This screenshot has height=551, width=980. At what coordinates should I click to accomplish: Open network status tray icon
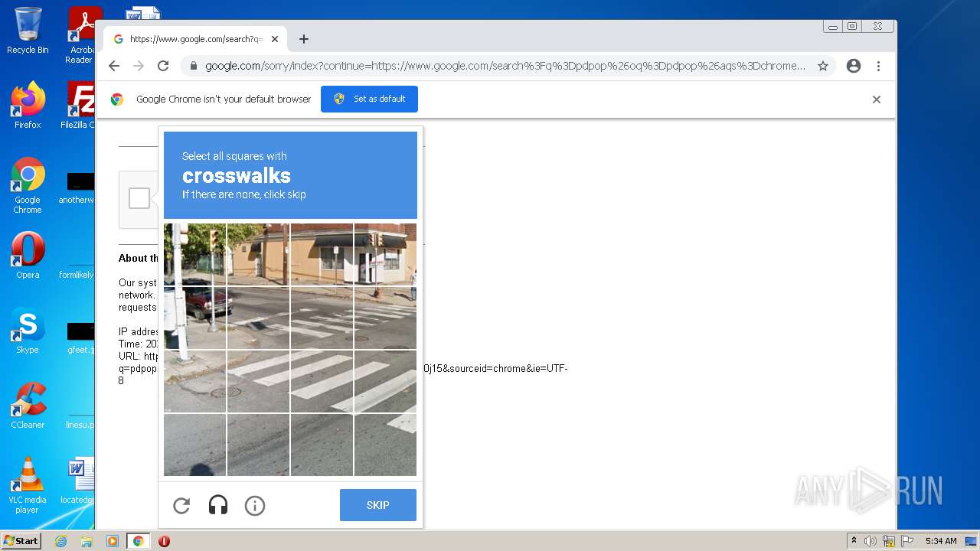click(x=888, y=541)
